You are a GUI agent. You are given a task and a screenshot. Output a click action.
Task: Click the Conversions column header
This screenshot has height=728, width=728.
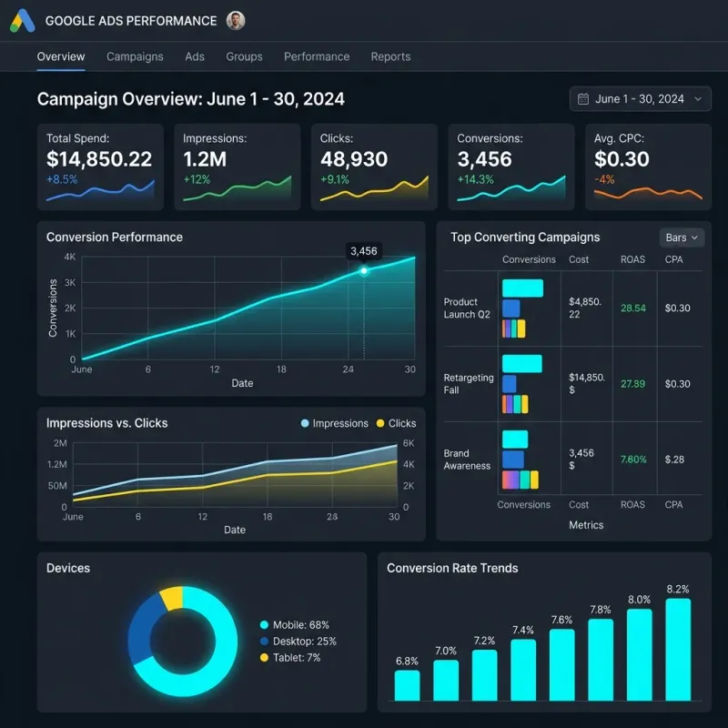point(529,259)
